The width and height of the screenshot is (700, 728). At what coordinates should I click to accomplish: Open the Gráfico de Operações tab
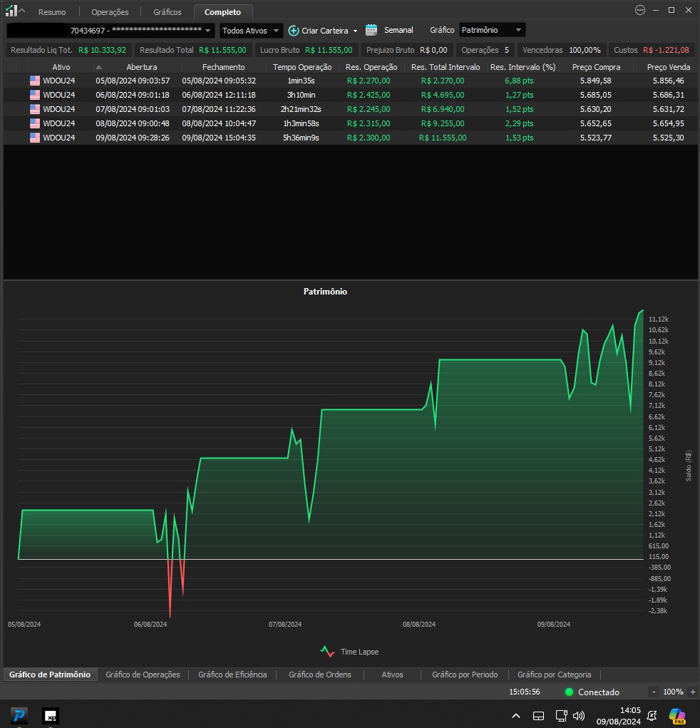tap(143, 675)
